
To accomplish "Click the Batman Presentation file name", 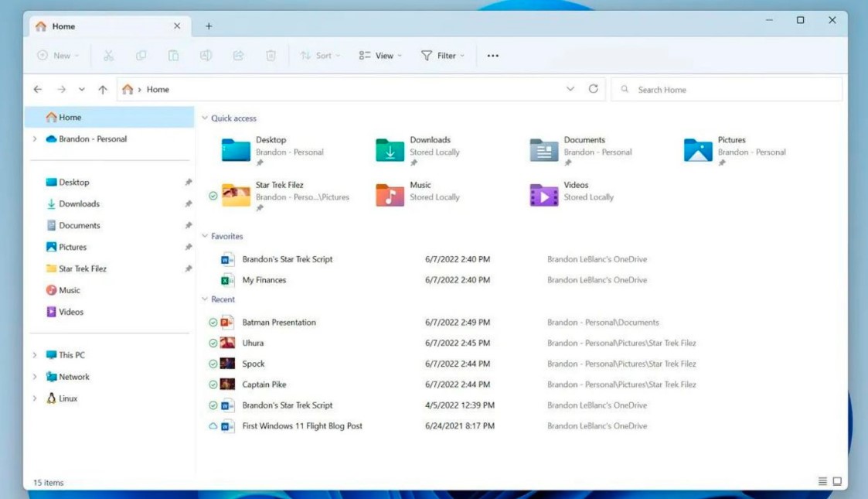I will pyautogui.click(x=279, y=323).
